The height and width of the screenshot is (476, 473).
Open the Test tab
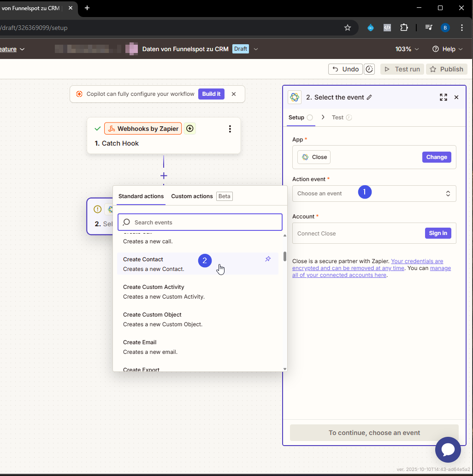[x=342, y=118]
